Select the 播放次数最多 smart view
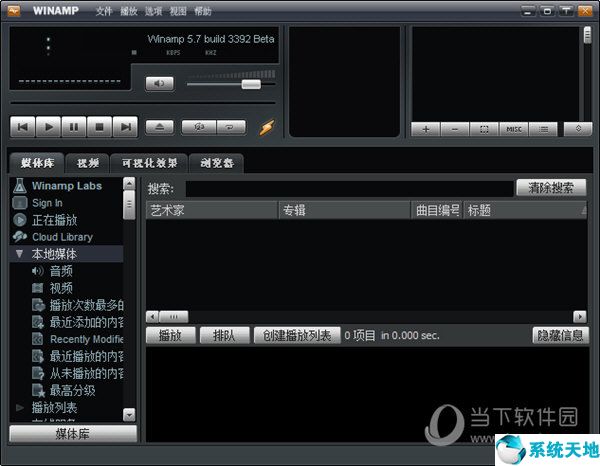The image size is (600, 466). click(86, 305)
